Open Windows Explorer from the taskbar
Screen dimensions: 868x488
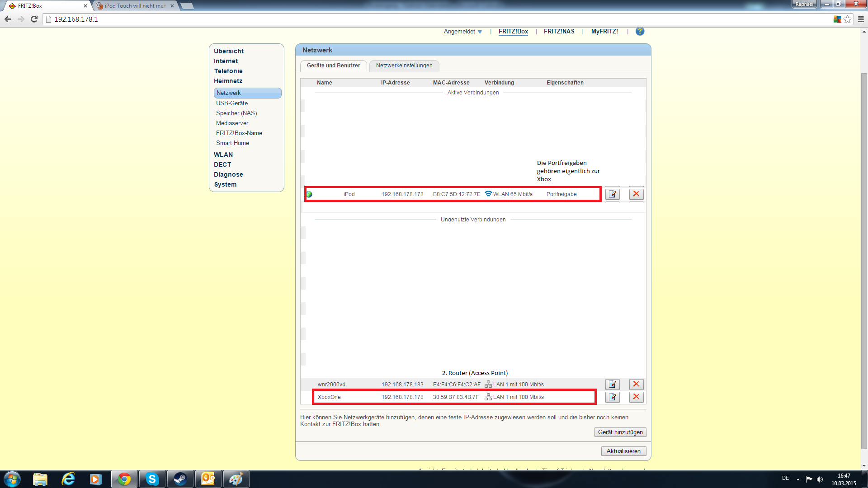(x=40, y=479)
